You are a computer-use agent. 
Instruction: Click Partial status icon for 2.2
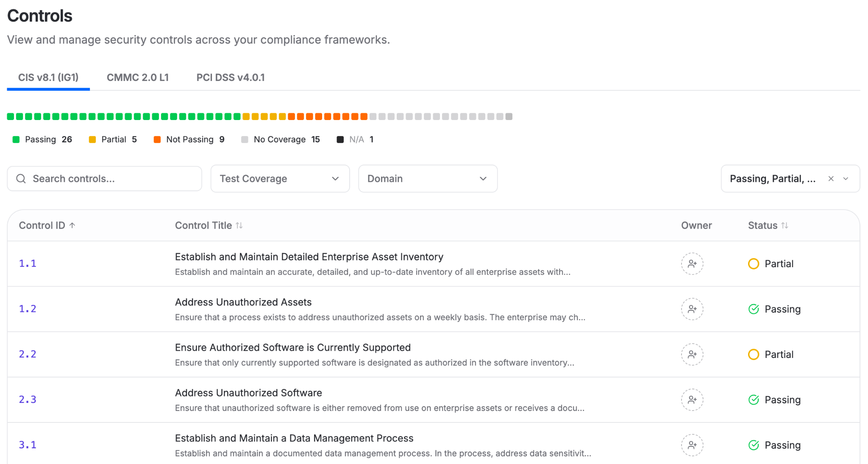click(754, 355)
